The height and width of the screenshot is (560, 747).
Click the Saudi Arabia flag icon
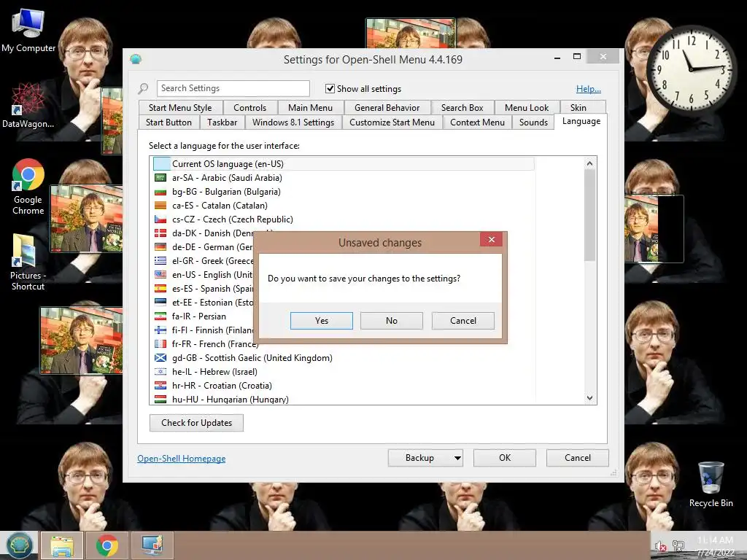pos(160,178)
